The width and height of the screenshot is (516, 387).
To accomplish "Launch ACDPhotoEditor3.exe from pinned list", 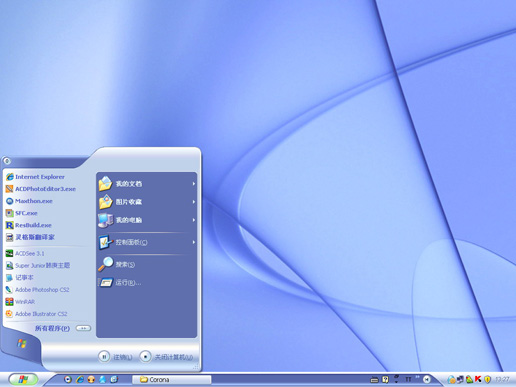I will (x=41, y=189).
